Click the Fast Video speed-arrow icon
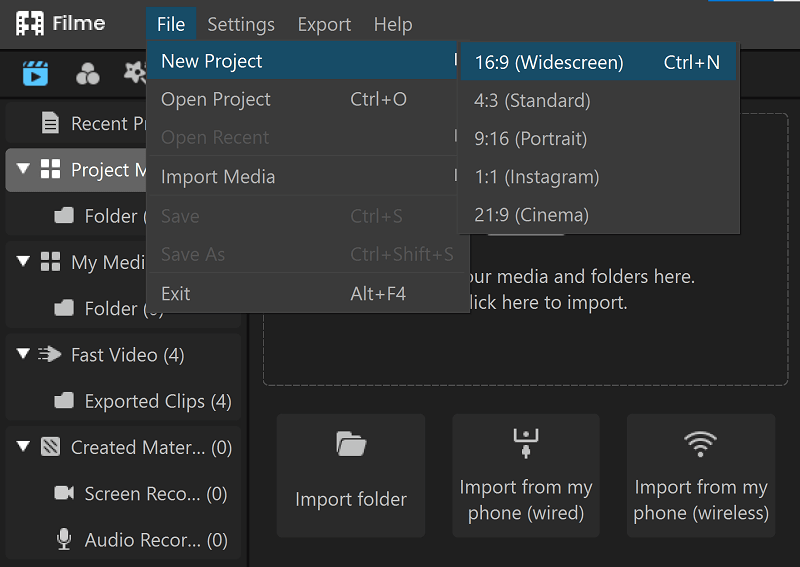The image size is (800, 567). pos(49,354)
